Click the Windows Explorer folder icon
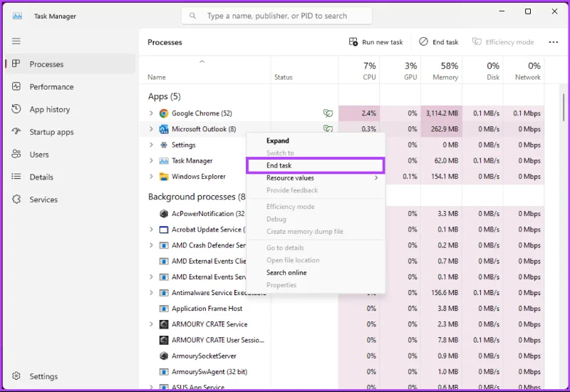Screen dimensions: 570x392 164,177
